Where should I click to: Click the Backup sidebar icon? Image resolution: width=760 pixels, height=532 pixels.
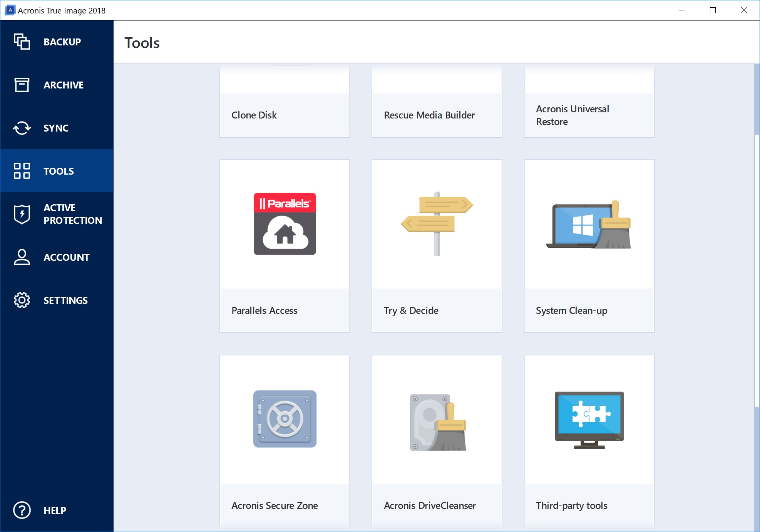point(22,42)
